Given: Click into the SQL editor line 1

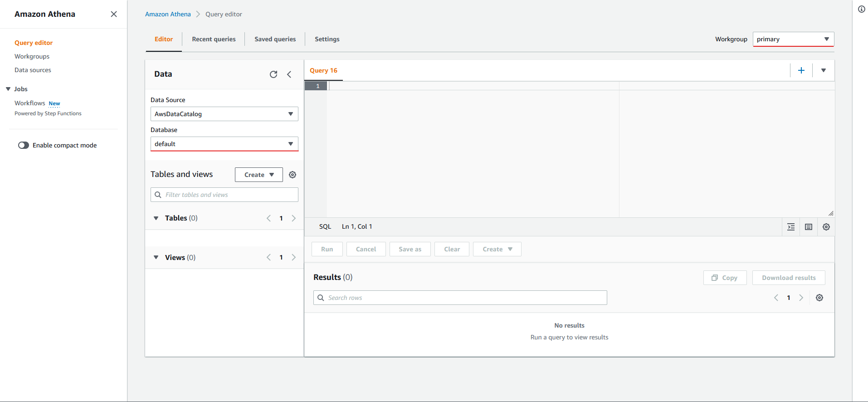Looking at the screenshot, I should click(x=580, y=86).
